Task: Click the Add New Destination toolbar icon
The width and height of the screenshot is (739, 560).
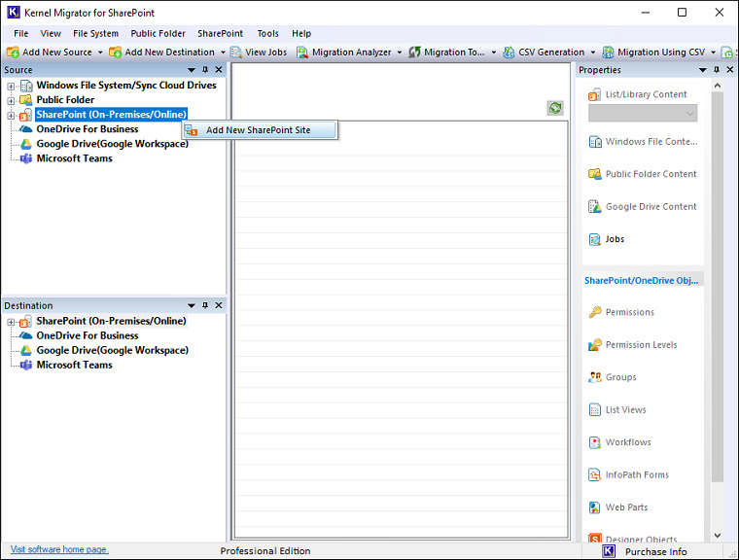Action: pyautogui.click(x=115, y=52)
